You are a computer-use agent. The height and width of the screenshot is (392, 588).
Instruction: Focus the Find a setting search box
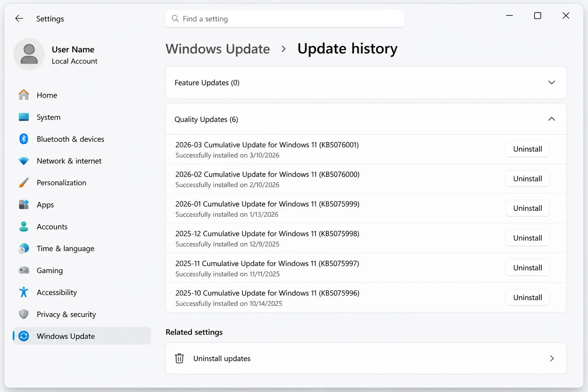point(285,18)
